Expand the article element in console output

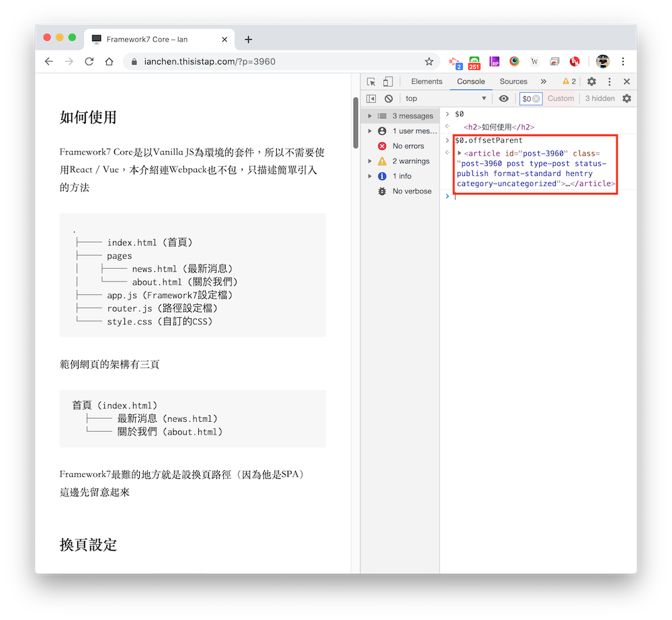coord(460,153)
